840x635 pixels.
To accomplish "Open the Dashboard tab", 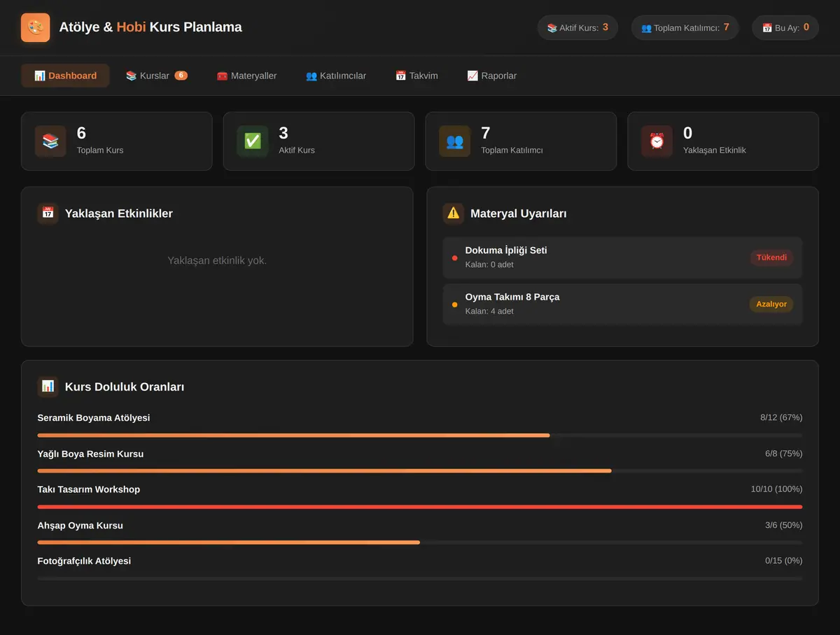I will 65,76.
